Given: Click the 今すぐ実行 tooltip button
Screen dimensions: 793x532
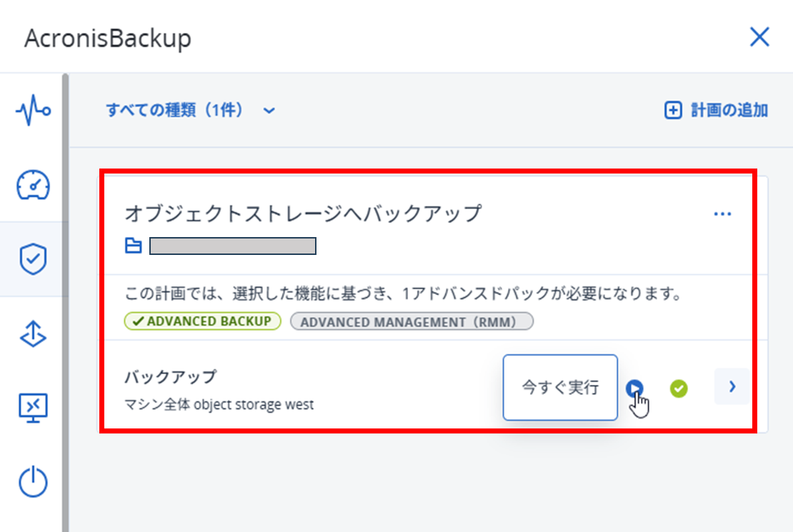Looking at the screenshot, I should pyautogui.click(x=560, y=388).
